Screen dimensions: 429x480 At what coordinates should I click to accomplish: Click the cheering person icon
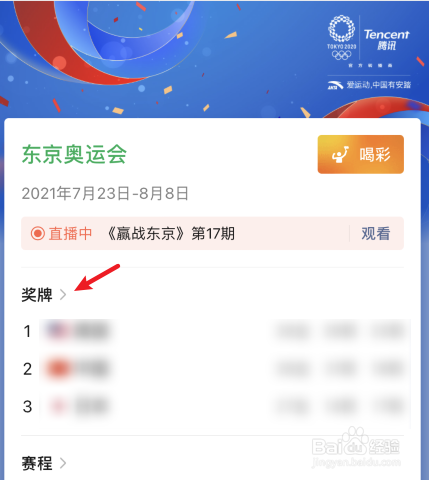[x=340, y=155]
